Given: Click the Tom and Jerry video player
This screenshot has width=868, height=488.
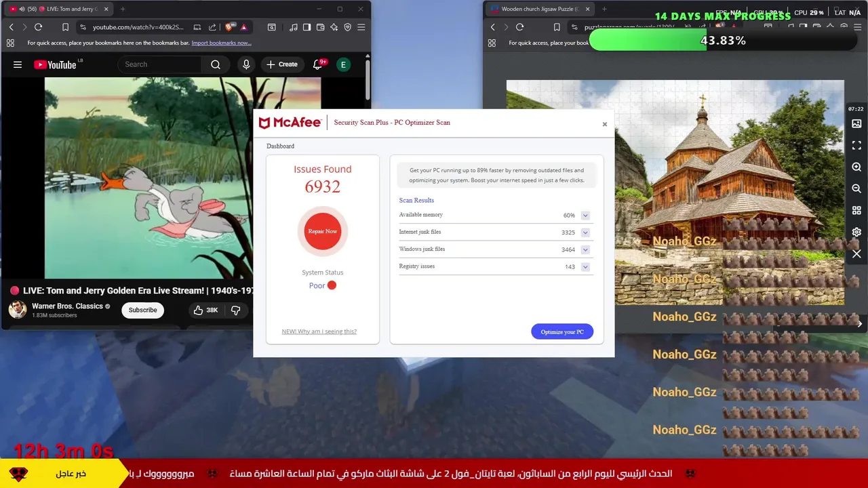Looking at the screenshot, I should pos(149,178).
